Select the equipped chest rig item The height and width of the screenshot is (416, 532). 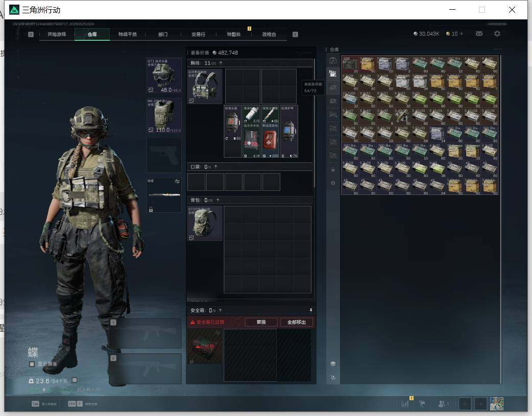[x=205, y=86]
